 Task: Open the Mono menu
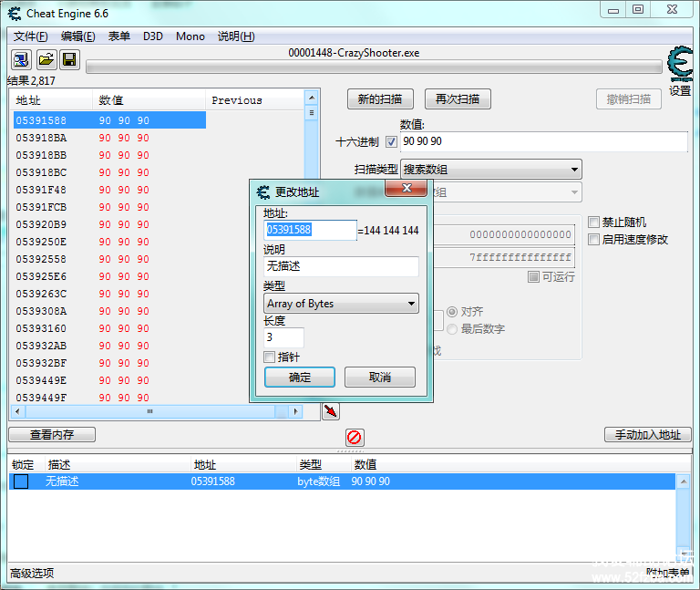point(190,36)
